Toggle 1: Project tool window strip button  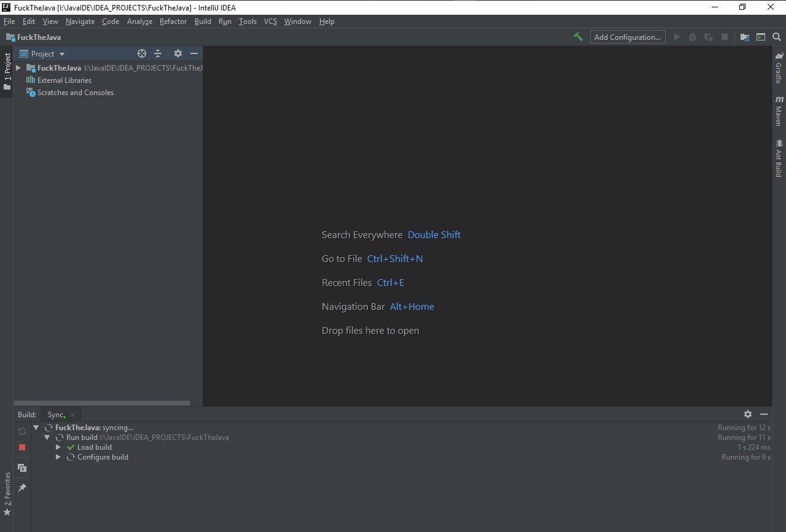[7, 71]
